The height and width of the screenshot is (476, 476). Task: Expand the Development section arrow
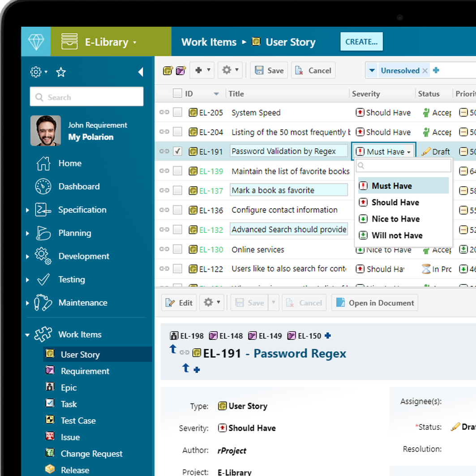(x=27, y=257)
